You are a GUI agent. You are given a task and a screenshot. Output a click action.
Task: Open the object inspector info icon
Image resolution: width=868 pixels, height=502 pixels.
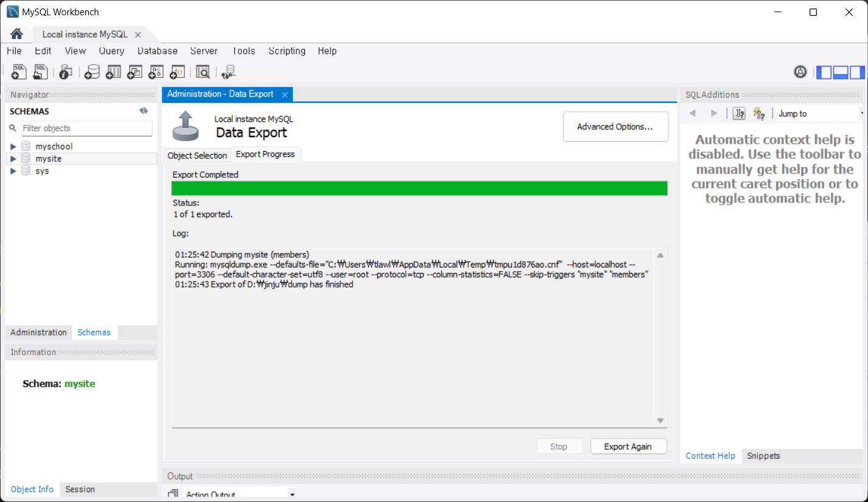point(65,72)
